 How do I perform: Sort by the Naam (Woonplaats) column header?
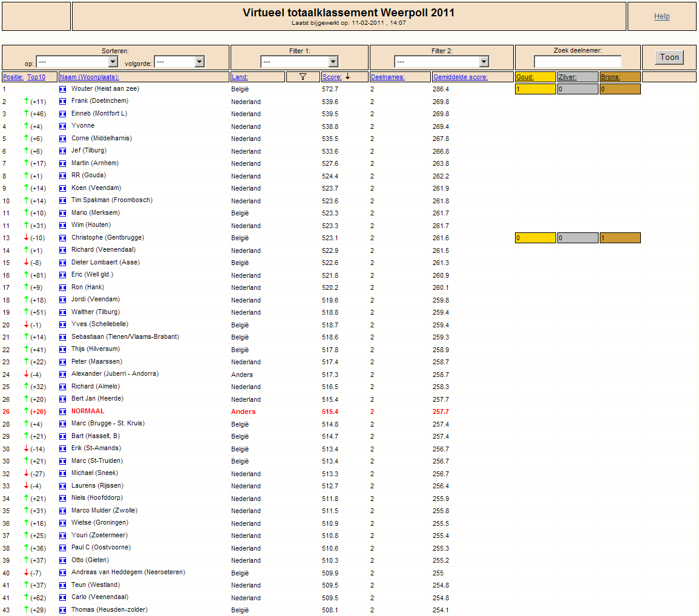[x=90, y=77]
